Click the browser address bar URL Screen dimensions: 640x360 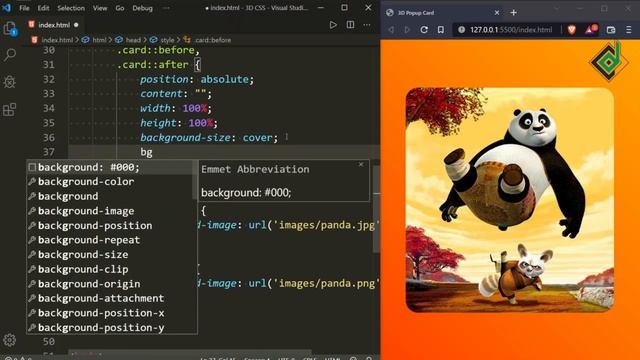click(x=511, y=30)
